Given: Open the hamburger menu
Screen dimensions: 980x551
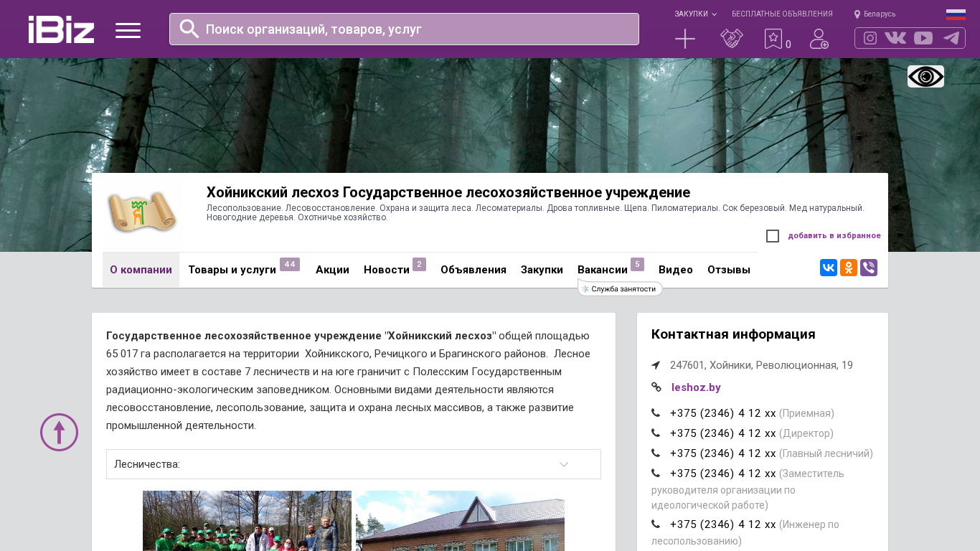Looking at the screenshot, I should (128, 30).
